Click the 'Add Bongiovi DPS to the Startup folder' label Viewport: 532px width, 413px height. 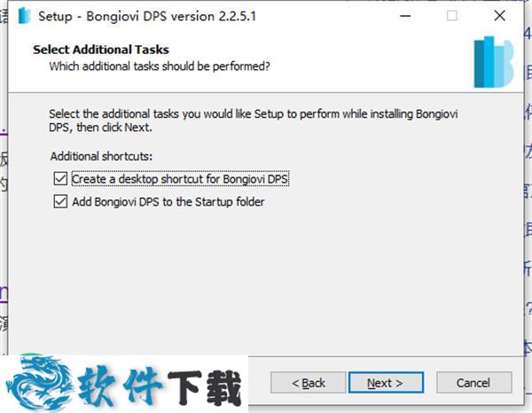[168, 201]
